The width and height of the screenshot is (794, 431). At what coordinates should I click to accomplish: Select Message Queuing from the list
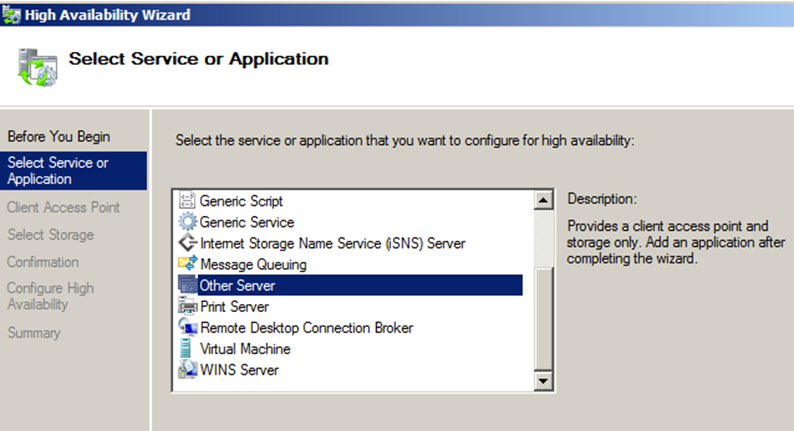pos(253,264)
